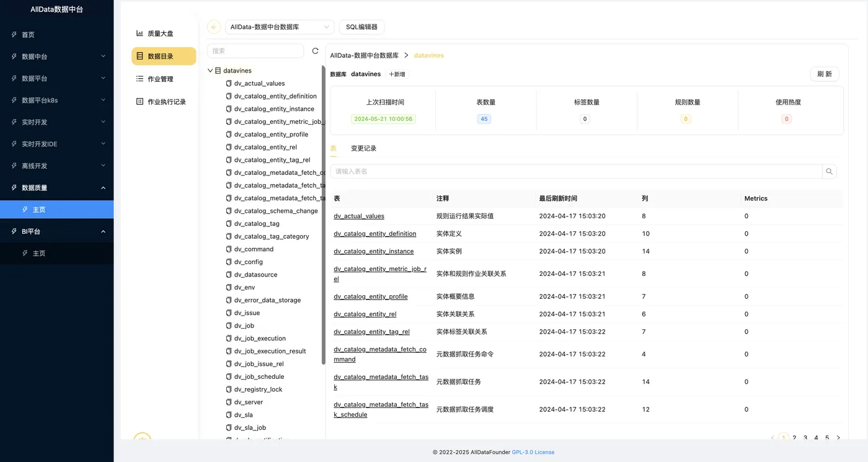Select dv_registry_lock in the tree
The width and height of the screenshot is (868, 462).
coord(258,389)
